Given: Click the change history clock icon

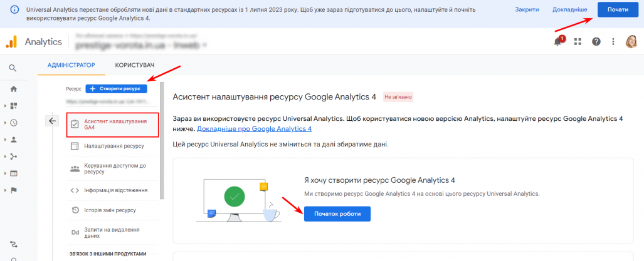Looking at the screenshot, I should pos(75,210).
